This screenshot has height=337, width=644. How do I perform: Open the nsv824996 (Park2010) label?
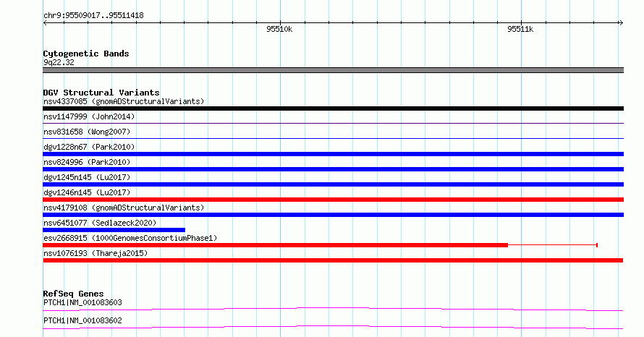(87, 162)
